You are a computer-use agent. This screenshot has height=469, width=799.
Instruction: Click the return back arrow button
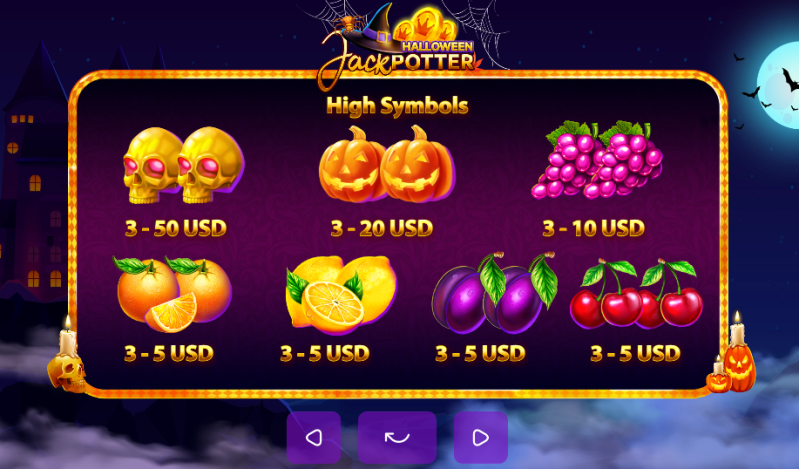[x=397, y=437]
